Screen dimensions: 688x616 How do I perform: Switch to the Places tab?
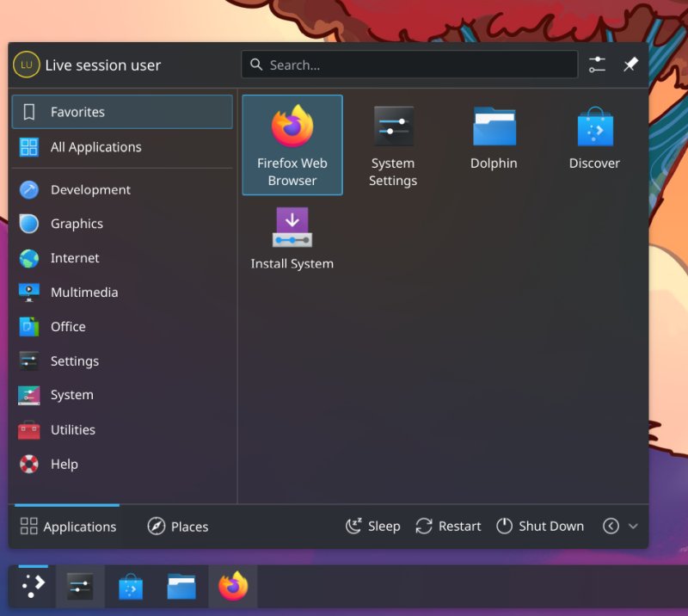pos(178,527)
